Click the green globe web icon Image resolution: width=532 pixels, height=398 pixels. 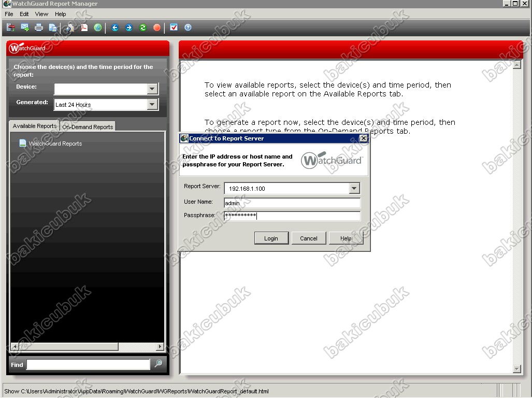coord(98,27)
